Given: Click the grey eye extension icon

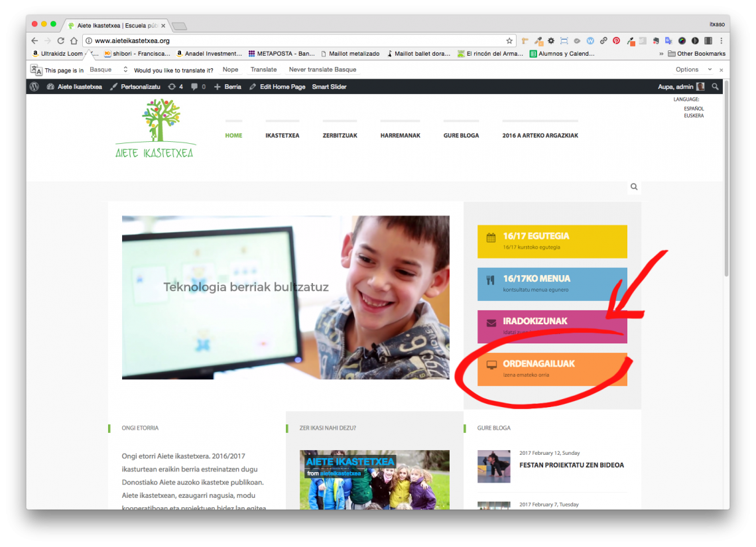Looking at the screenshot, I should coord(577,41).
